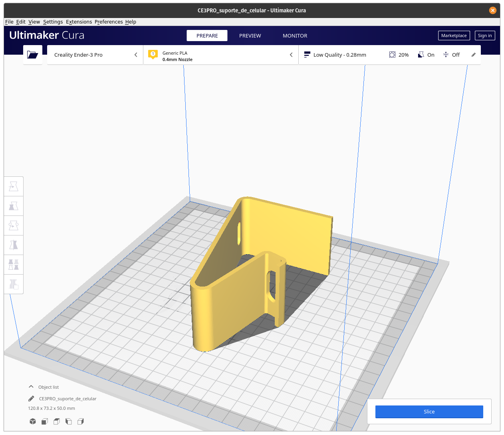Screen dimensions: 504x435
Task: Click the infill 20% icon
Action: coord(392,55)
